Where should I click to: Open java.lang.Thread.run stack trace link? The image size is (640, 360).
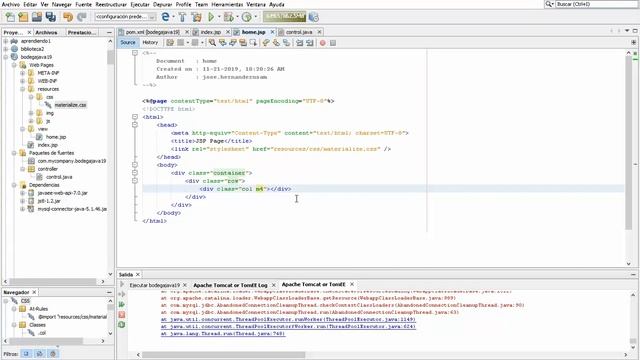(223, 333)
